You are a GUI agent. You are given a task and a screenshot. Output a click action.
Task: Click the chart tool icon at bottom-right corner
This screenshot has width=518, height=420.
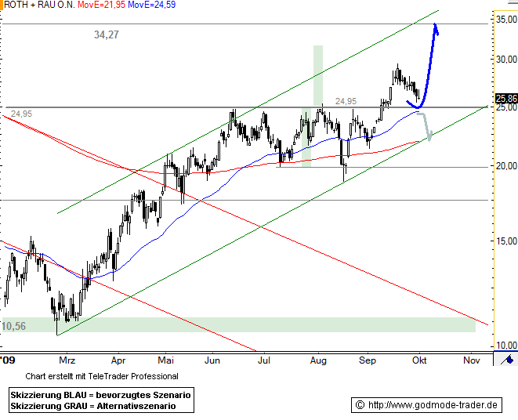[x=507, y=359]
